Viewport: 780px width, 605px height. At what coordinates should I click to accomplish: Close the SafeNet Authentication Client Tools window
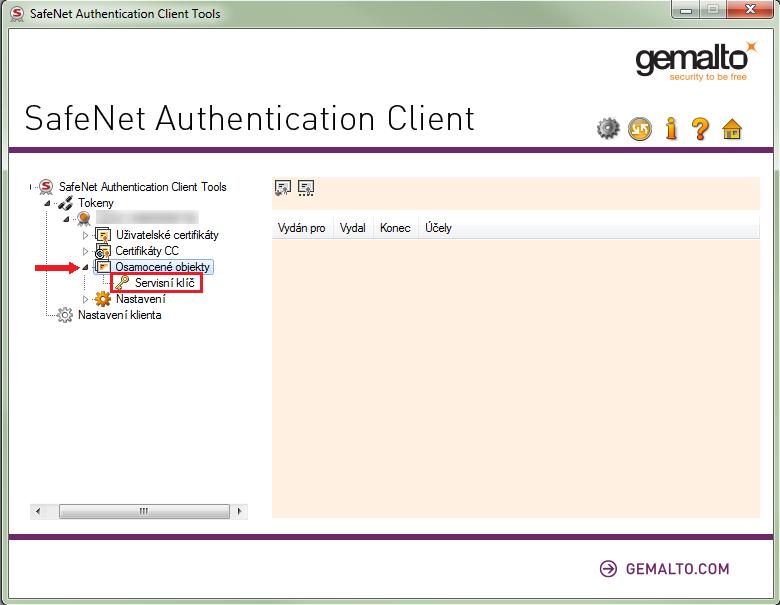[x=751, y=10]
